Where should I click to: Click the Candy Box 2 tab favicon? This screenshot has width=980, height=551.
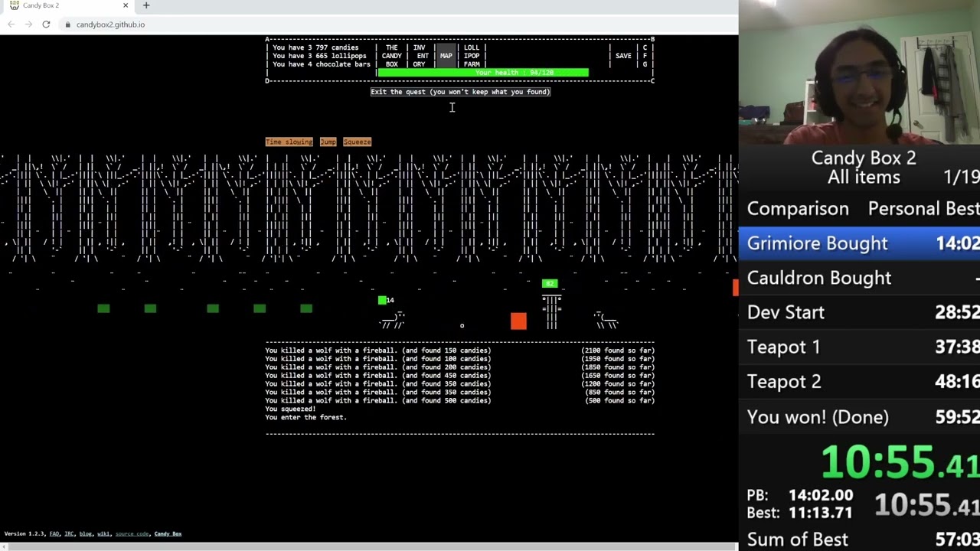coord(14,5)
